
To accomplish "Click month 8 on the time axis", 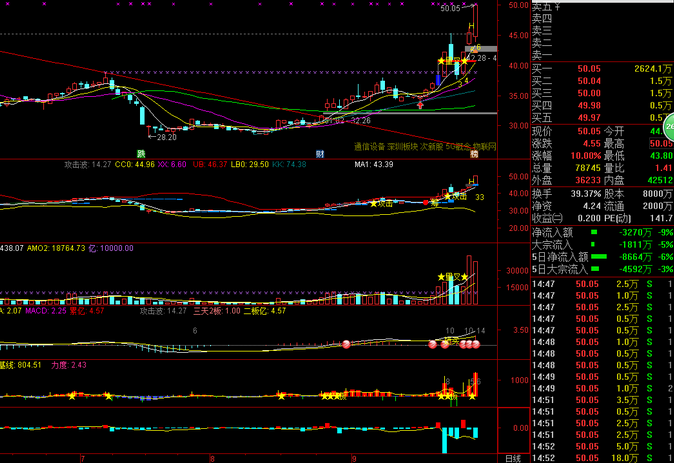I will click(x=211, y=459).
